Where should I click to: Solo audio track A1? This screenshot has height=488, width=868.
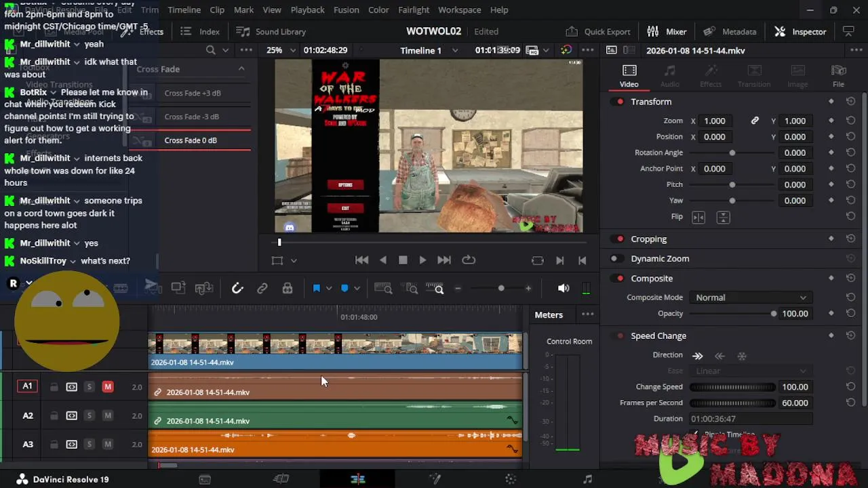[89, 386]
